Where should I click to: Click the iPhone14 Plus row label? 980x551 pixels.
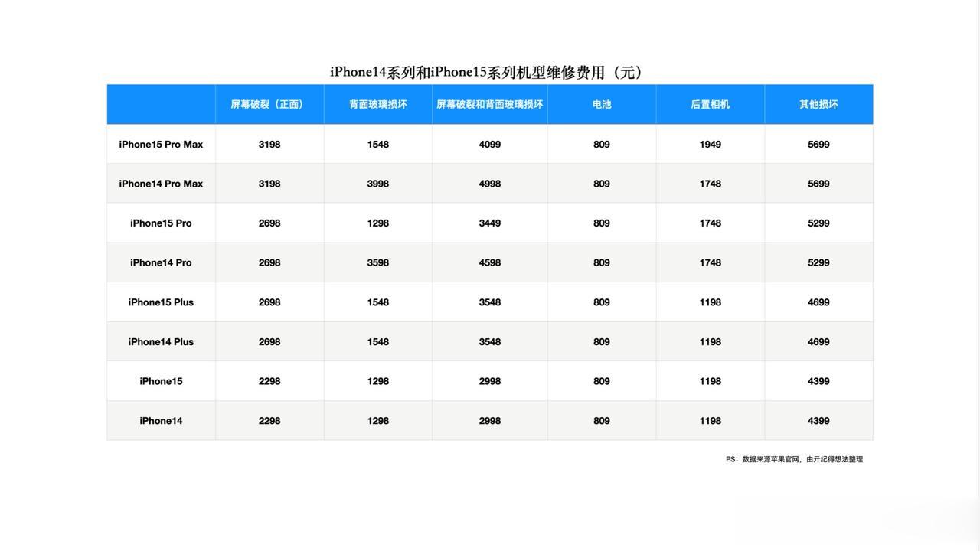click(161, 342)
